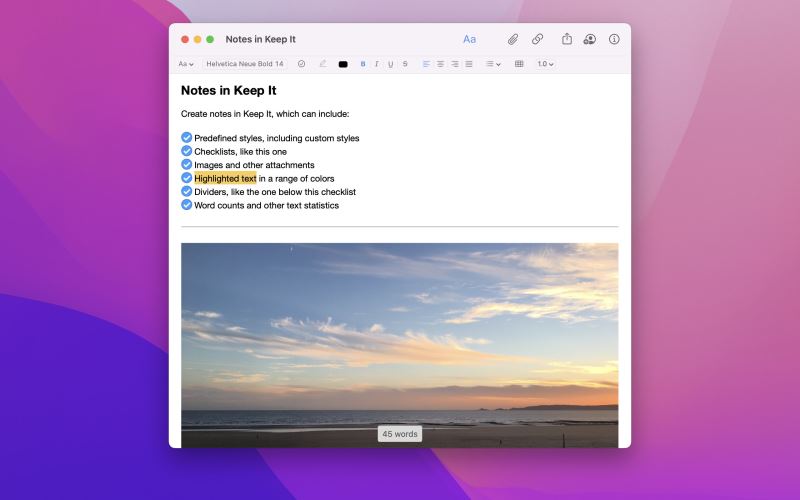The width and height of the screenshot is (800, 500).
Task: Select the sunset beach image attachment
Action: pyautogui.click(x=399, y=345)
